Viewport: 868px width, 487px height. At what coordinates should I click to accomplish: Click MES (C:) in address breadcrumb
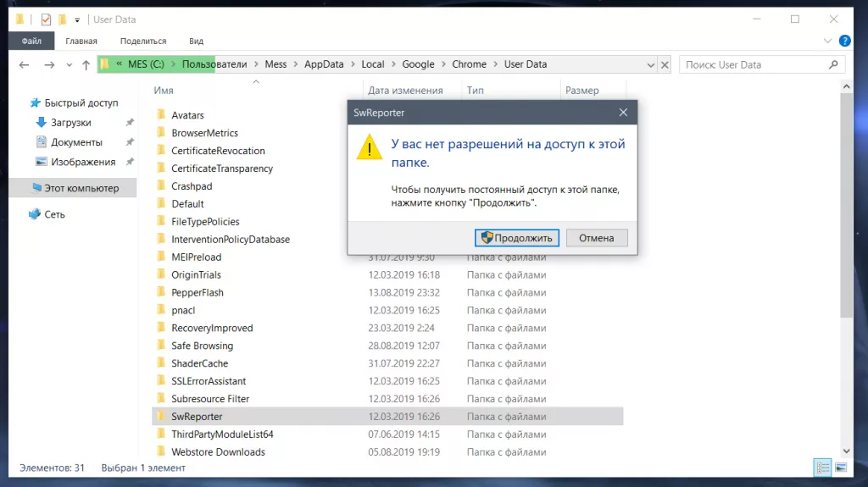pos(146,64)
